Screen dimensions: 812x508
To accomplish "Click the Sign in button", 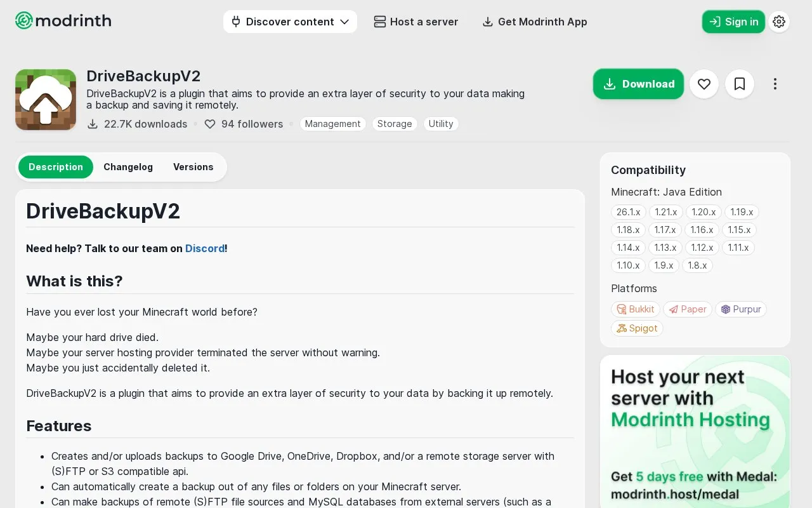I will [733, 22].
